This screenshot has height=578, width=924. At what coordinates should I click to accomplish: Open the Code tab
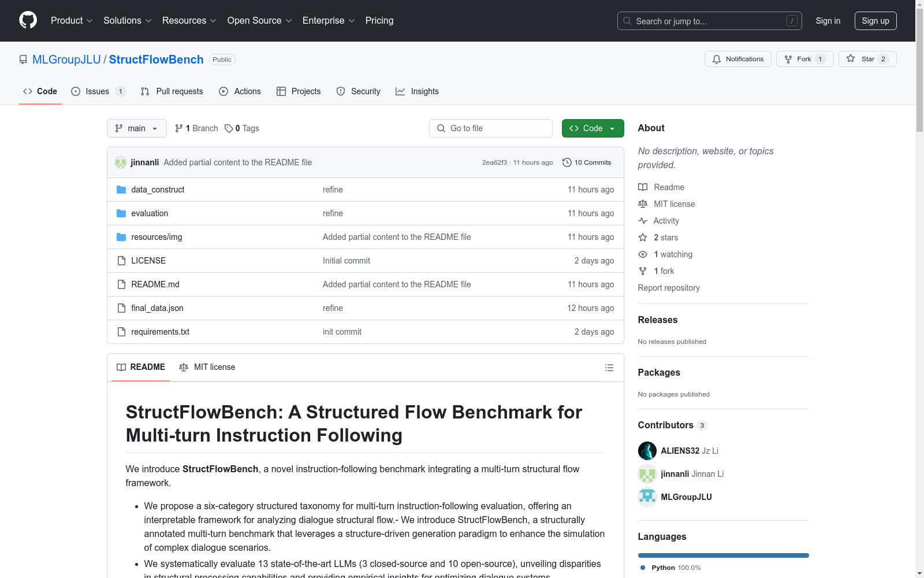coord(40,91)
